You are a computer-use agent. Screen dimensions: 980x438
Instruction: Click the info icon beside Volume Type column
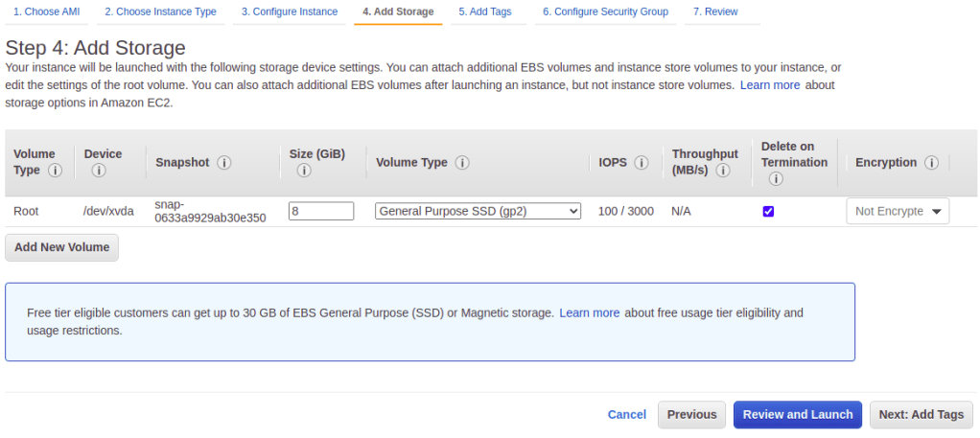click(55, 171)
